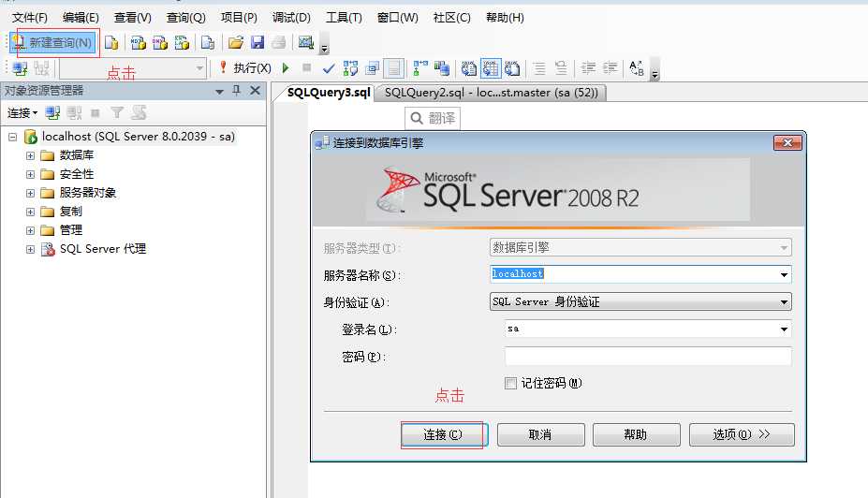Open the 帮助(H) menu

click(505, 18)
